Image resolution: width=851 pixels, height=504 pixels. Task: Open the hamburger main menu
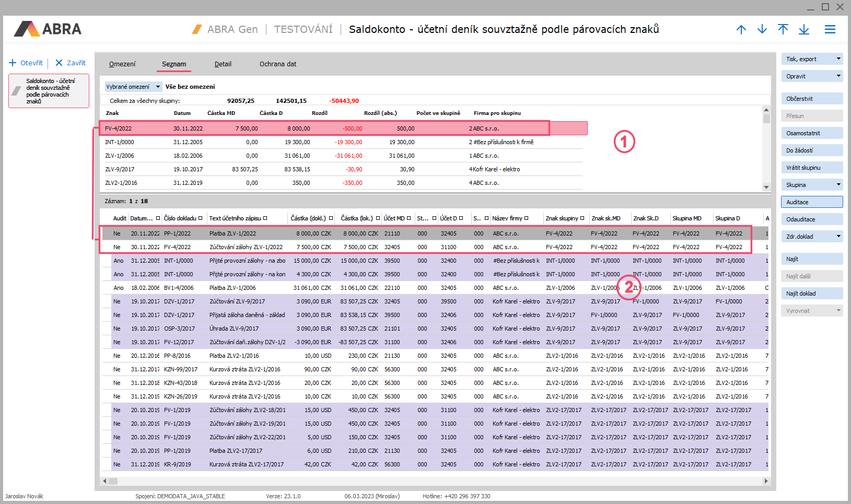tap(830, 30)
